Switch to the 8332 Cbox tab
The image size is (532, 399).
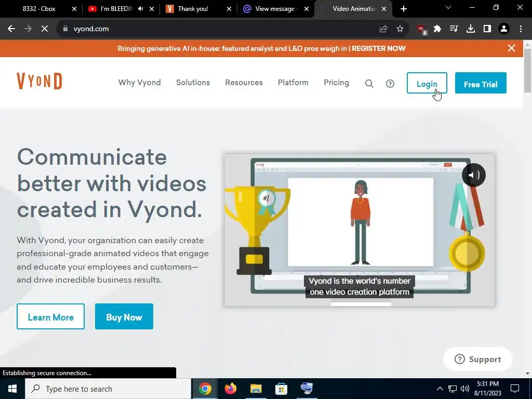[39, 9]
